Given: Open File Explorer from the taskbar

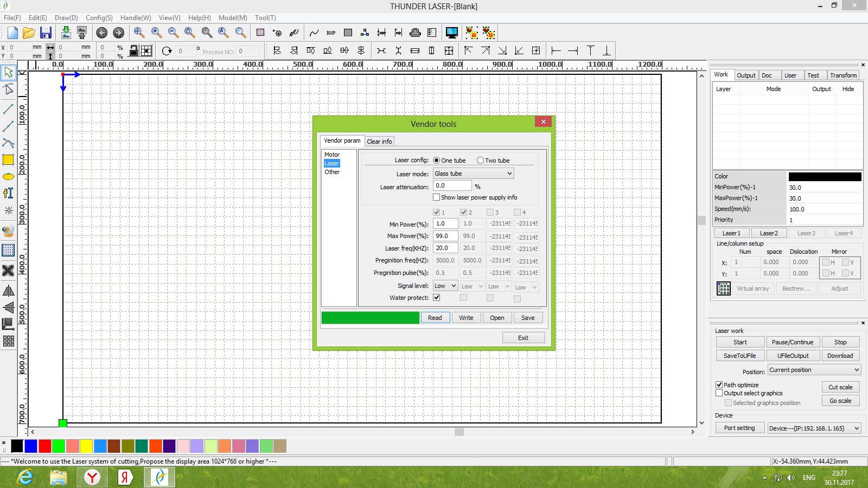Looking at the screenshot, I should (58, 477).
